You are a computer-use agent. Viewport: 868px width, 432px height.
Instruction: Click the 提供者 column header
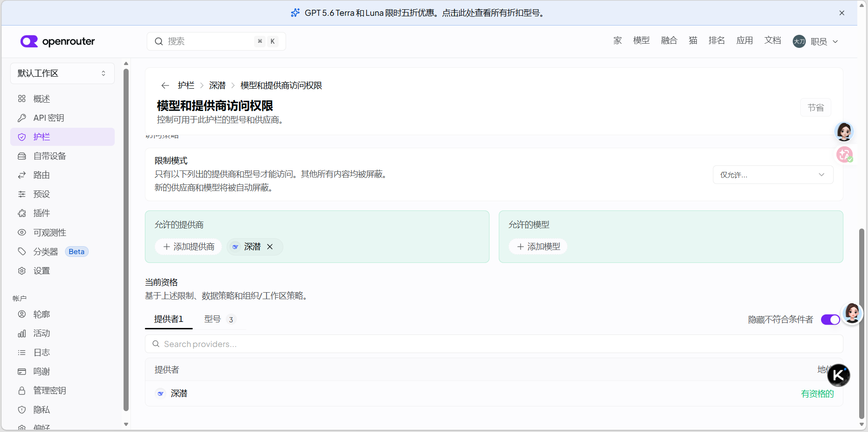(x=167, y=370)
